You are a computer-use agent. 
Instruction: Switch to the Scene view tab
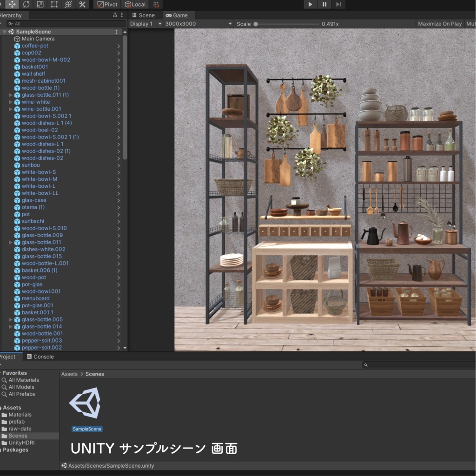pos(144,15)
